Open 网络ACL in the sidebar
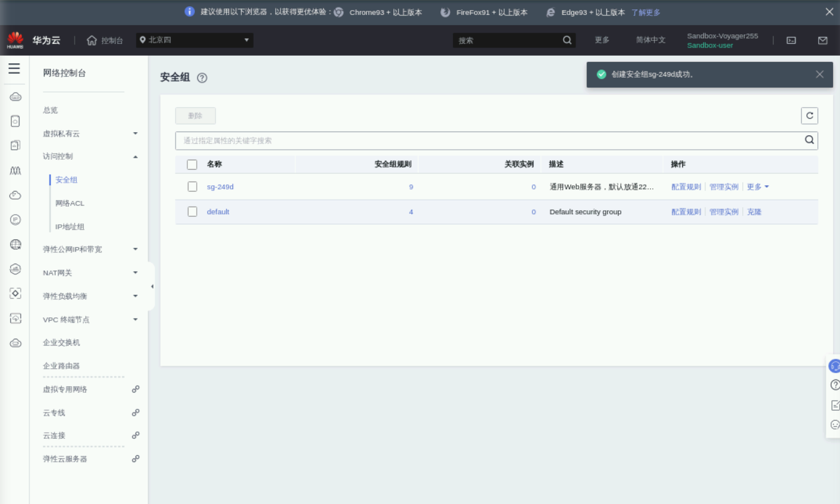The width and height of the screenshot is (840, 504). (70, 203)
